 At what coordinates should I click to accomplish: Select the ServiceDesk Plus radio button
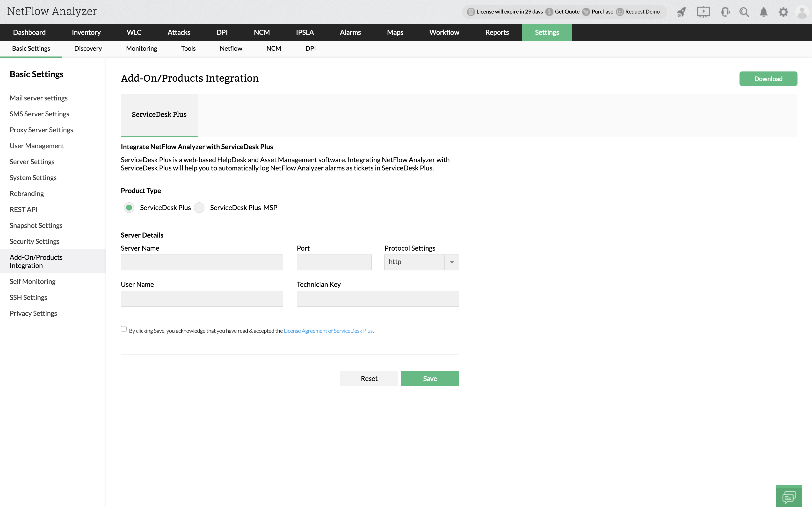(129, 208)
